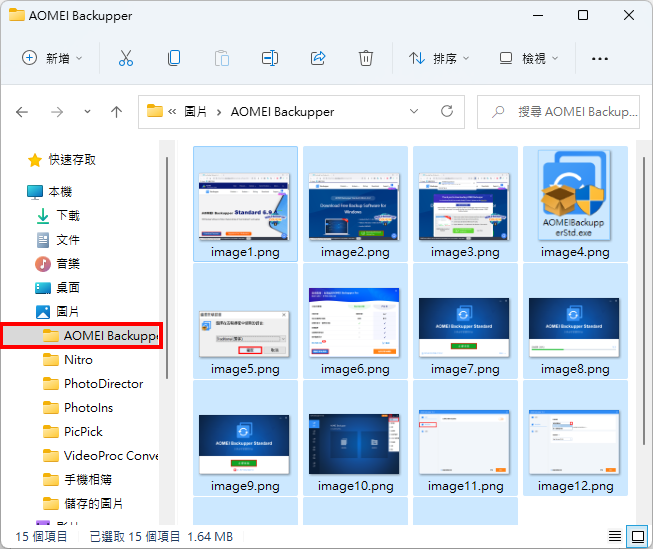This screenshot has height=549, width=653.
Task: Click the 15 個項目 status text
Action: pos(41,537)
